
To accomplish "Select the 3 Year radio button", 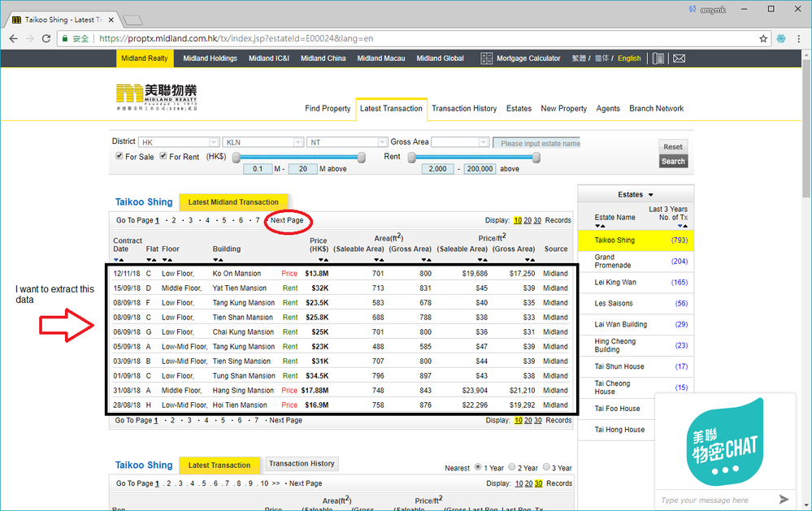I will [x=546, y=467].
